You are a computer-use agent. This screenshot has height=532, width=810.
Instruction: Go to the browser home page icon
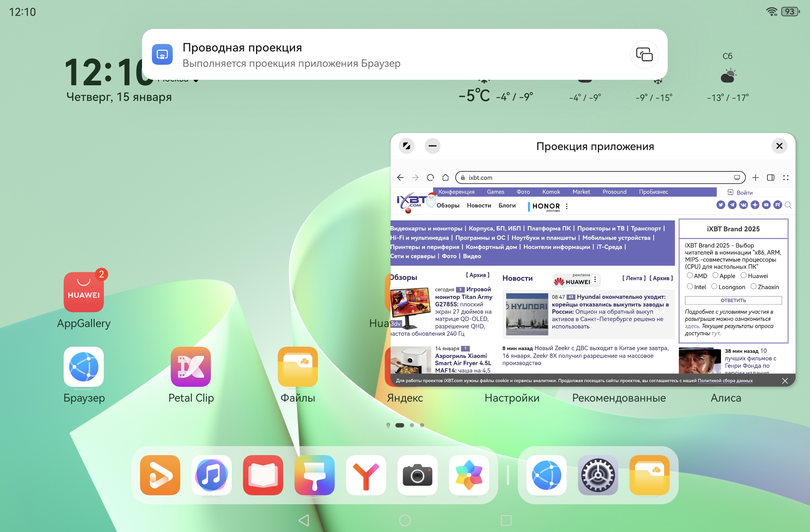445,178
